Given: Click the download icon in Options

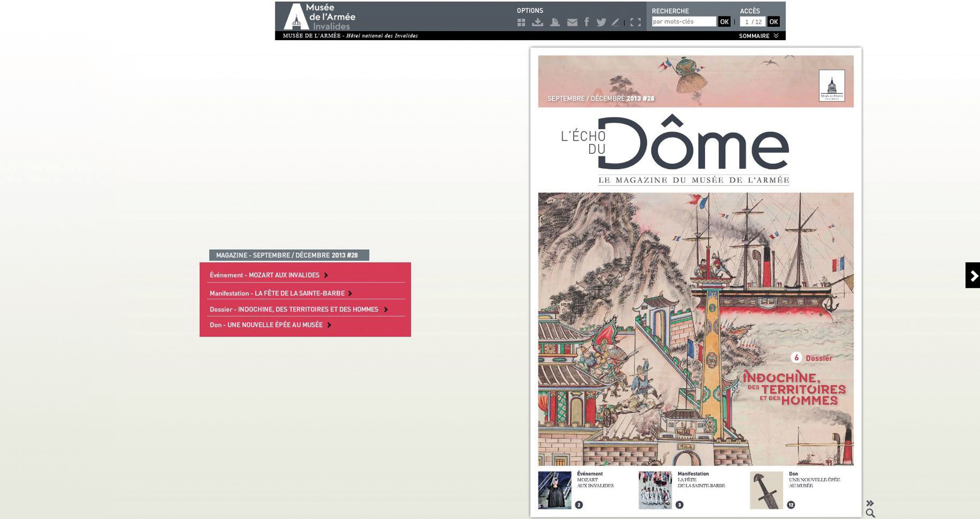Looking at the screenshot, I should pyautogui.click(x=538, y=22).
